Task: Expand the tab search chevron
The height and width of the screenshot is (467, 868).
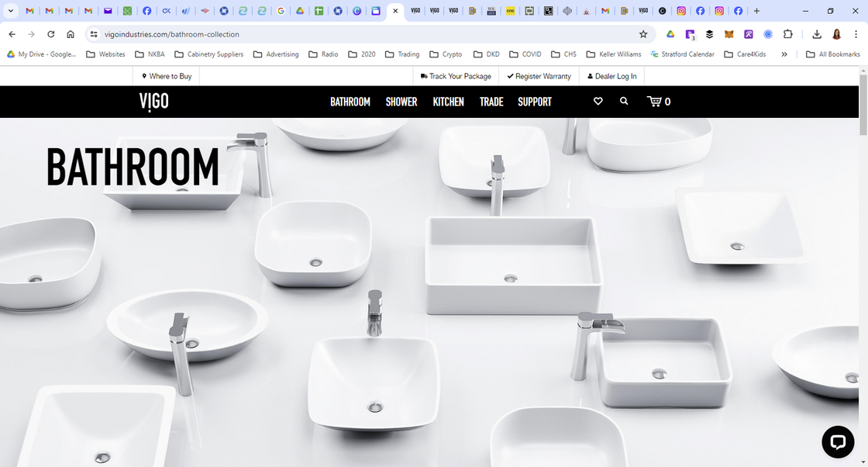Action: [11, 11]
